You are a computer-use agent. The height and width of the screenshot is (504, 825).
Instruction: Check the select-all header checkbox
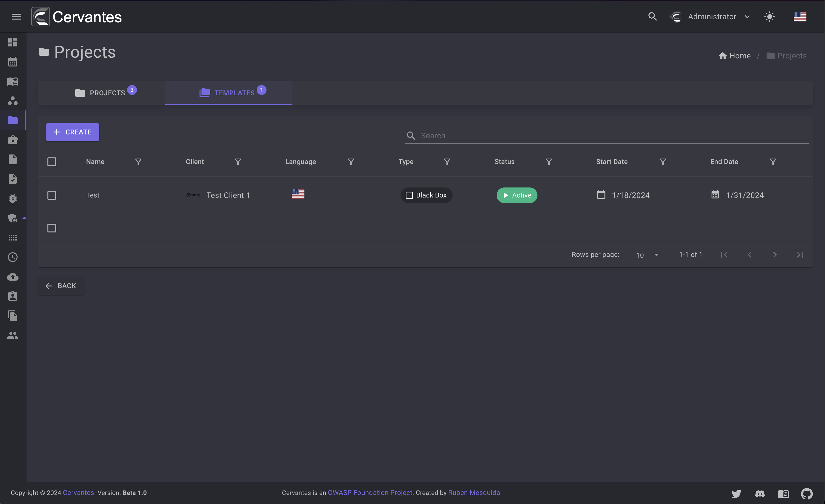(52, 162)
